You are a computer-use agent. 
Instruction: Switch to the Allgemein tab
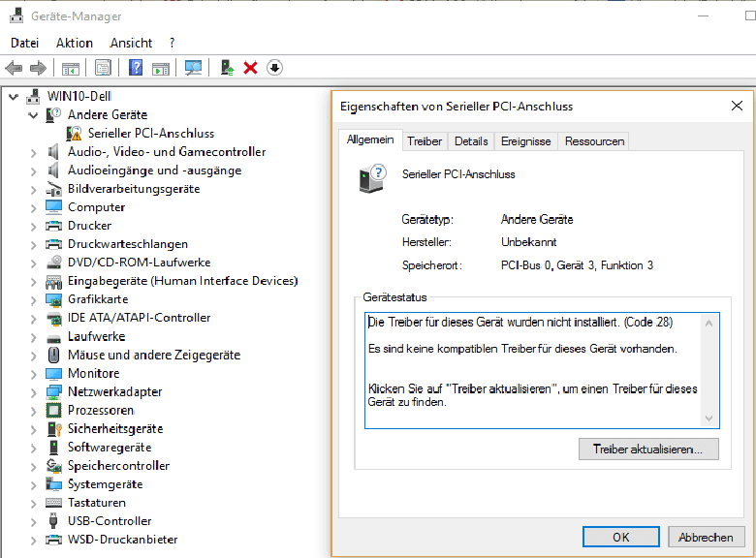coord(370,139)
